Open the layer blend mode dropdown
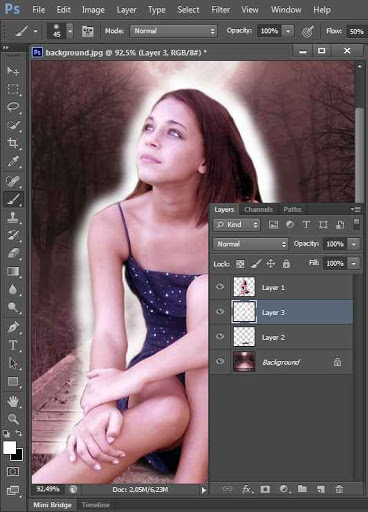Screen dimensions: 368x512 coord(250,244)
